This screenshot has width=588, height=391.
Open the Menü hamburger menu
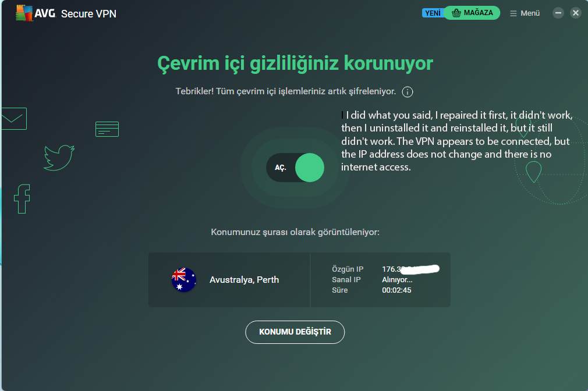(525, 13)
